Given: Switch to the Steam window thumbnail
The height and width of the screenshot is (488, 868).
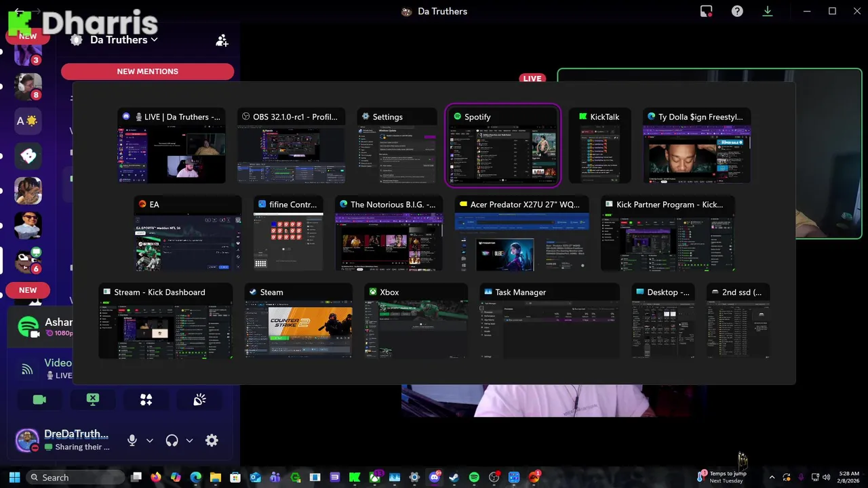Looking at the screenshot, I should [x=298, y=321].
